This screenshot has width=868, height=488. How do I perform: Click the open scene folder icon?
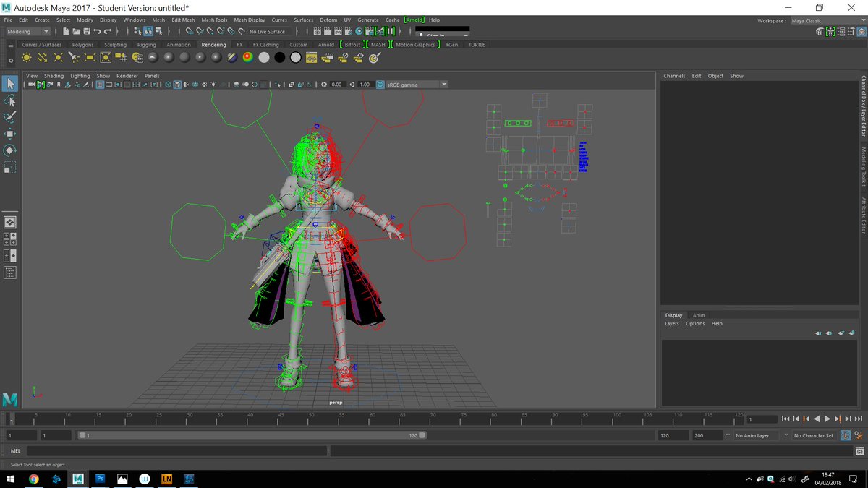(x=76, y=31)
